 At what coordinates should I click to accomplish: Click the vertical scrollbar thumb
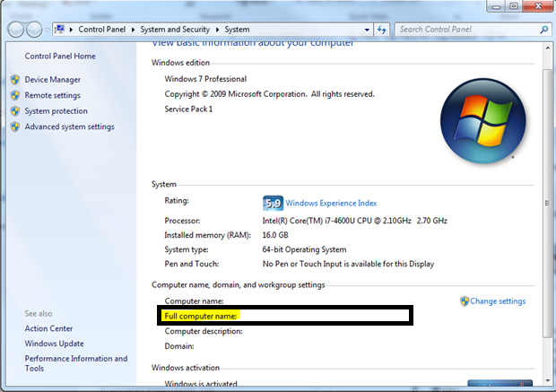tap(548, 204)
